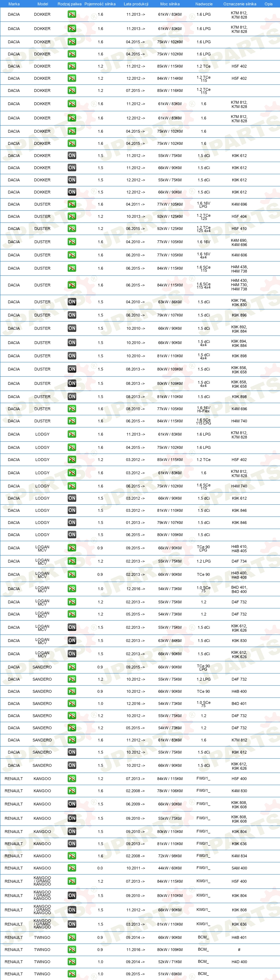Click the 'K9K 894, K9K 884' engine cell
The width and height of the screenshot is (280, 980).
point(239,343)
